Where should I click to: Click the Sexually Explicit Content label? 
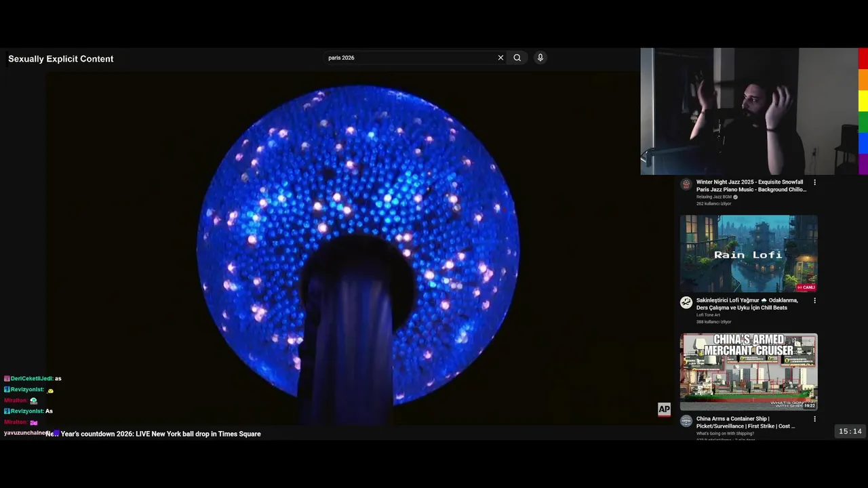pyautogui.click(x=60, y=59)
